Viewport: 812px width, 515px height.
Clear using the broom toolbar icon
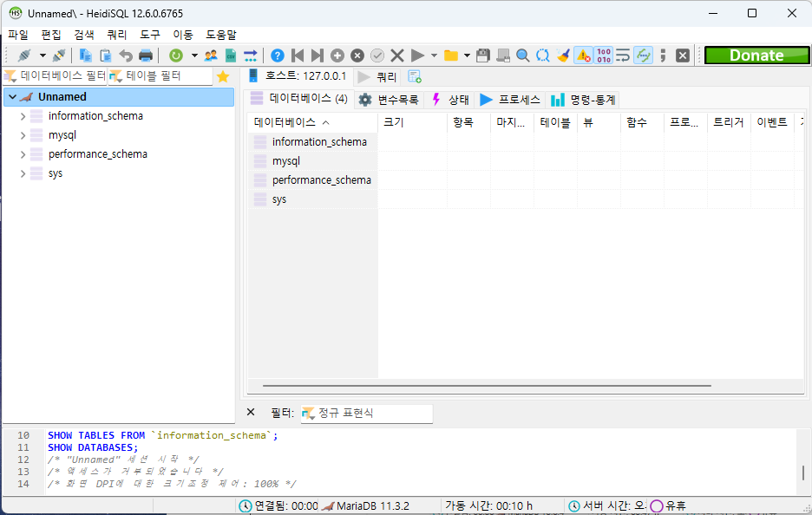click(563, 55)
